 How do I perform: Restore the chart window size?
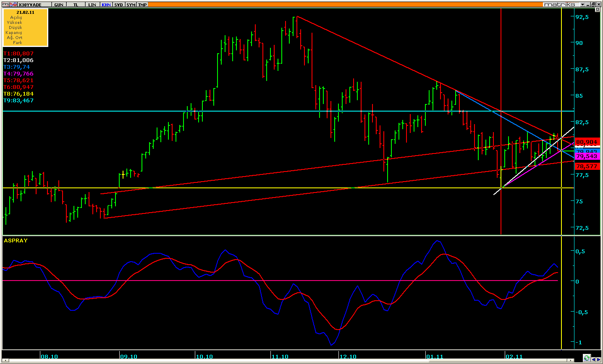593,4
